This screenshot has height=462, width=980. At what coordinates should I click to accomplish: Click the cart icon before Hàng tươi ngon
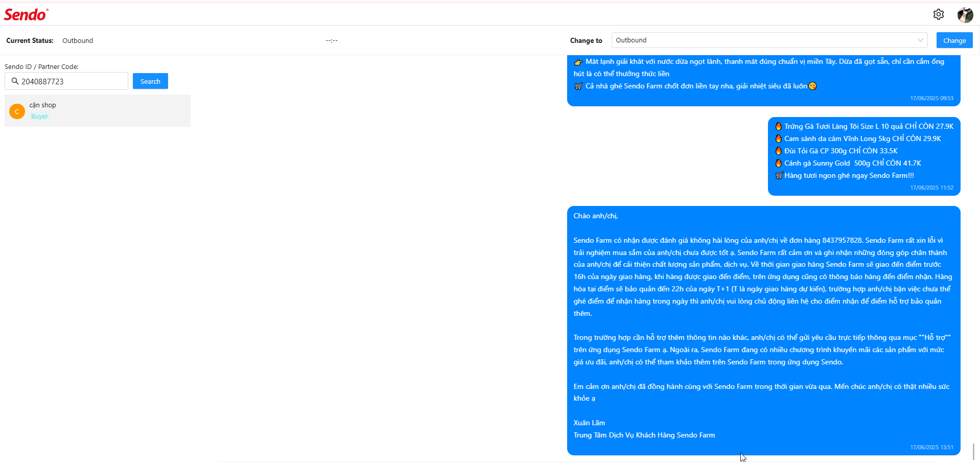779,175
